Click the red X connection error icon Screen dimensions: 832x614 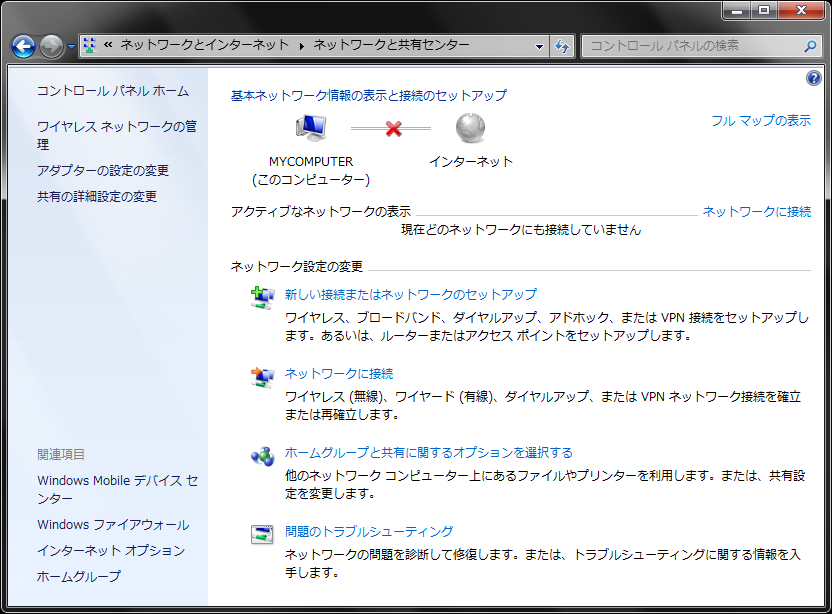[393, 128]
